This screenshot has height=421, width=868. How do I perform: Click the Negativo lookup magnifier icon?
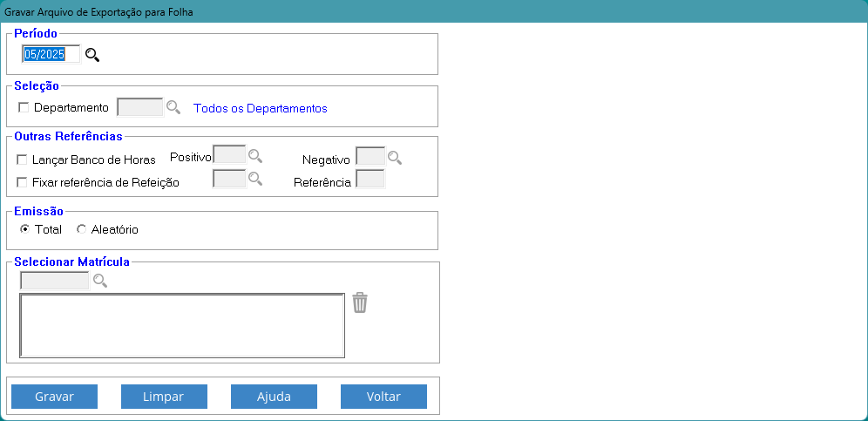[x=395, y=158]
